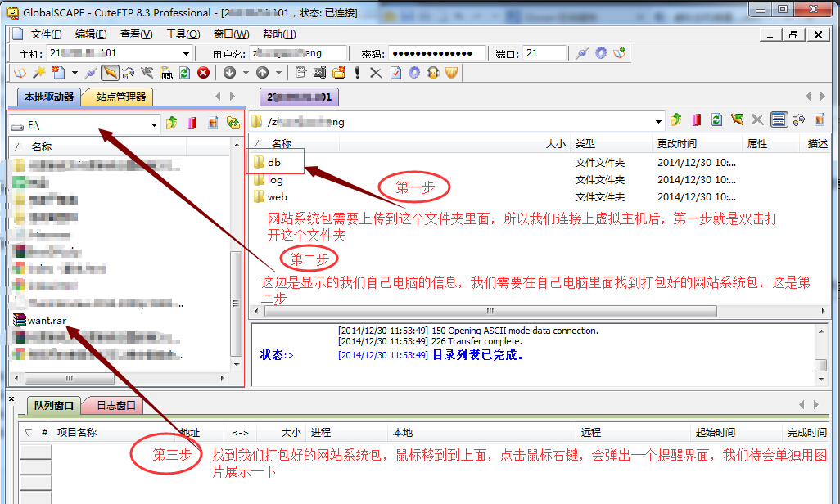Go up one folder in local pane
The image size is (840, 504).
click(172, 124)
